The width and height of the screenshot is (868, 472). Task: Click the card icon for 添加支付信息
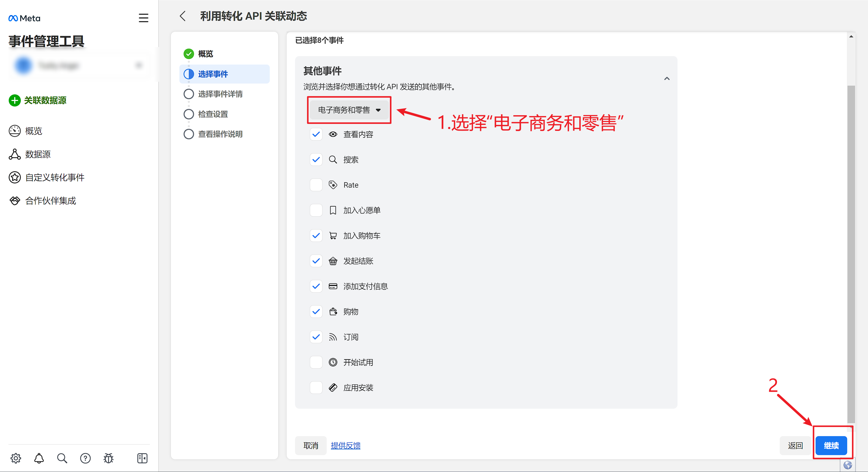point(333,286)
